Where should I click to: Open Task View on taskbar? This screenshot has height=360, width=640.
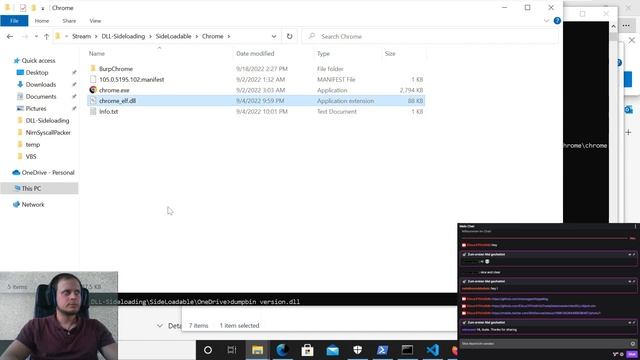(x=232, y=350)
